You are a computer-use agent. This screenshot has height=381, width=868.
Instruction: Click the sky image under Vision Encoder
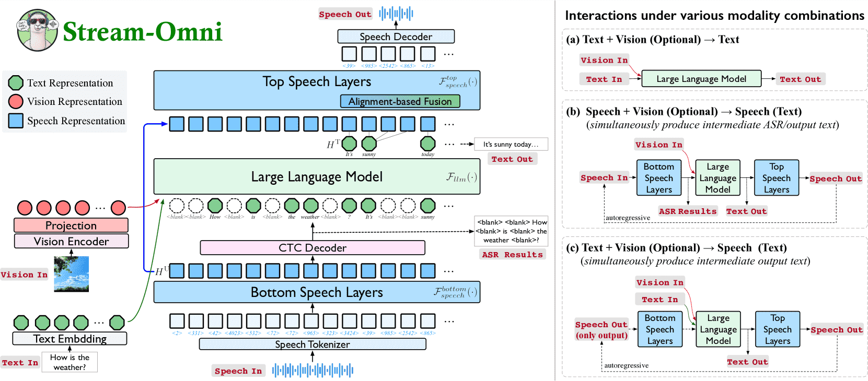click(72, 274)
